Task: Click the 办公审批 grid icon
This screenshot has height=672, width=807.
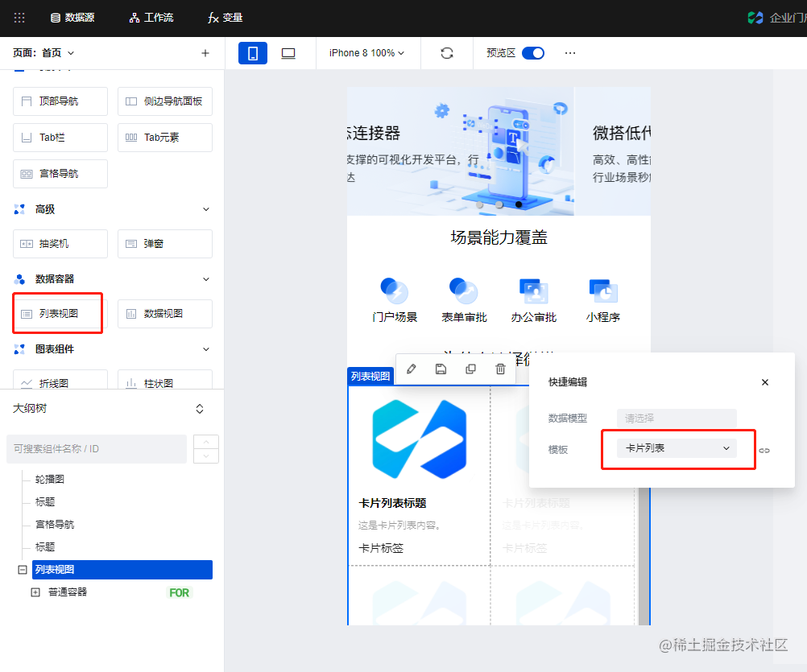Action: tap(534, 291)
